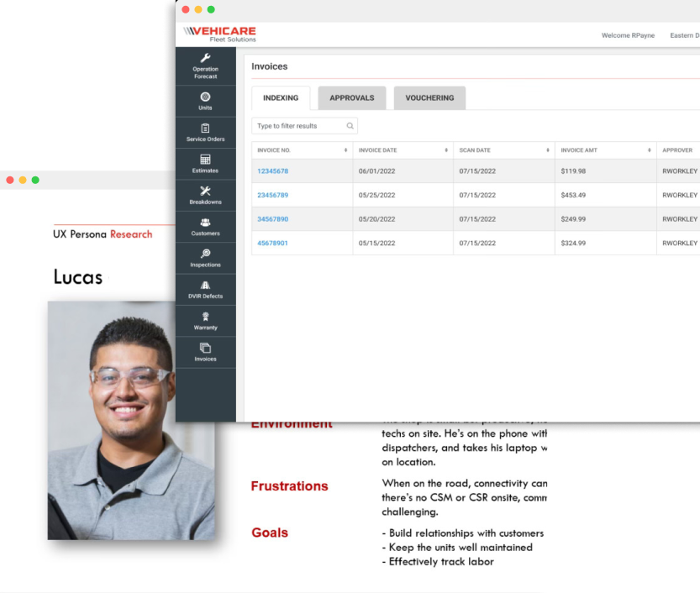
Task: Click Frustrations heading in persona window
Action: coord(289,486)
